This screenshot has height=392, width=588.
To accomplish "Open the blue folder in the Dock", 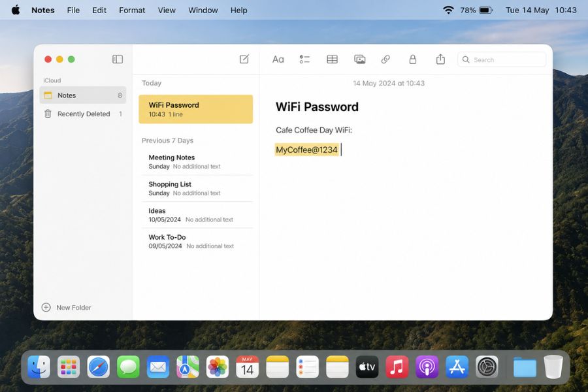I will pyautogui.click(x=525, y=367).
